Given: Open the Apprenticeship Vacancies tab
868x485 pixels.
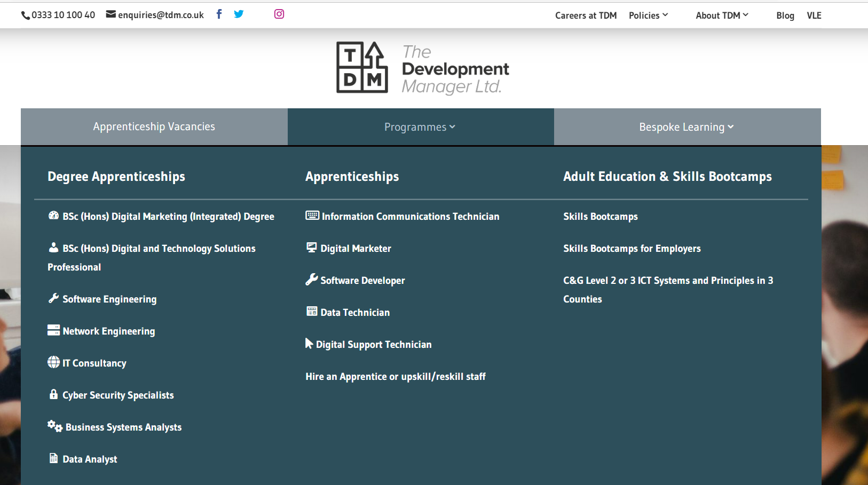Looking at the screenshot, I should point(154,126).
